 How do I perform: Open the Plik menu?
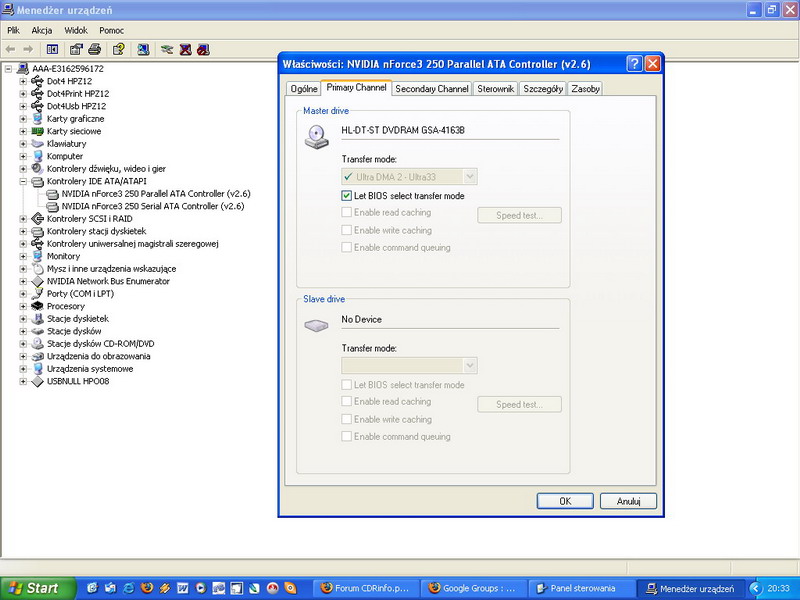13,31
